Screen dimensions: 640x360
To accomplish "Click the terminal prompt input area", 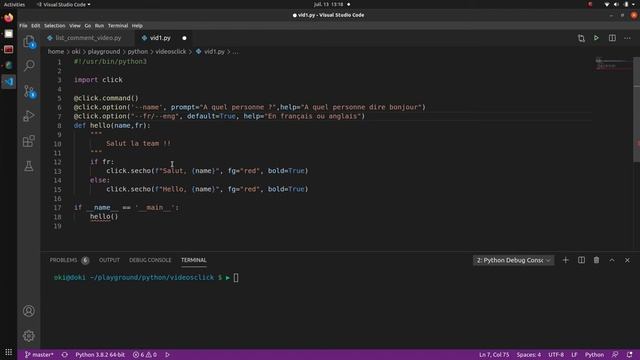I will 236,278.
